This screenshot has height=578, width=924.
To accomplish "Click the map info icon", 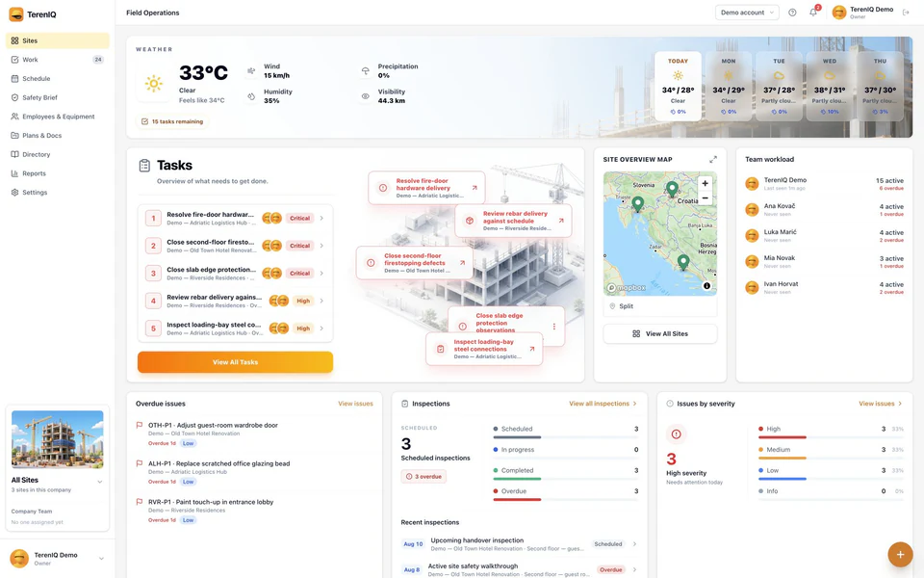I will click(706, 286).
